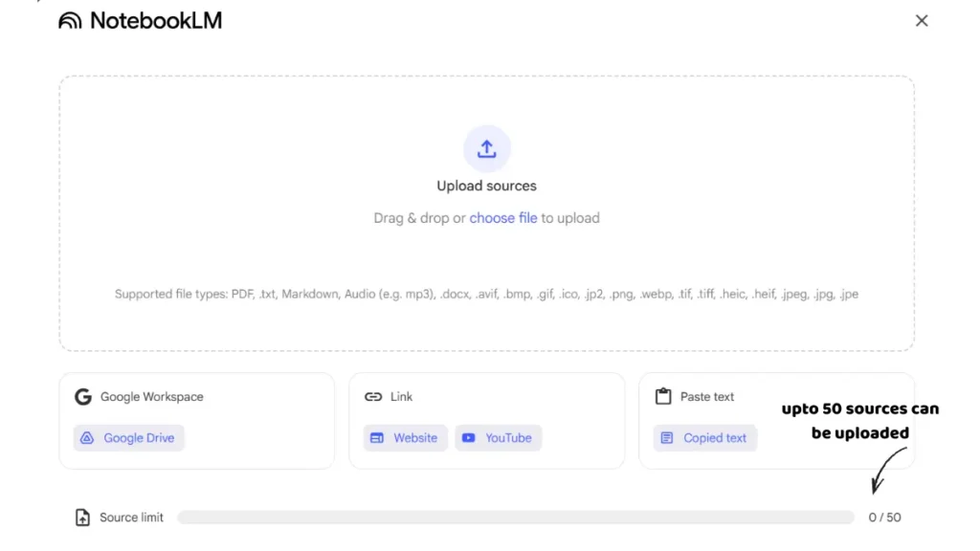Close the upload sources dialog
This screenshot has width=980, height=551.
922,21
